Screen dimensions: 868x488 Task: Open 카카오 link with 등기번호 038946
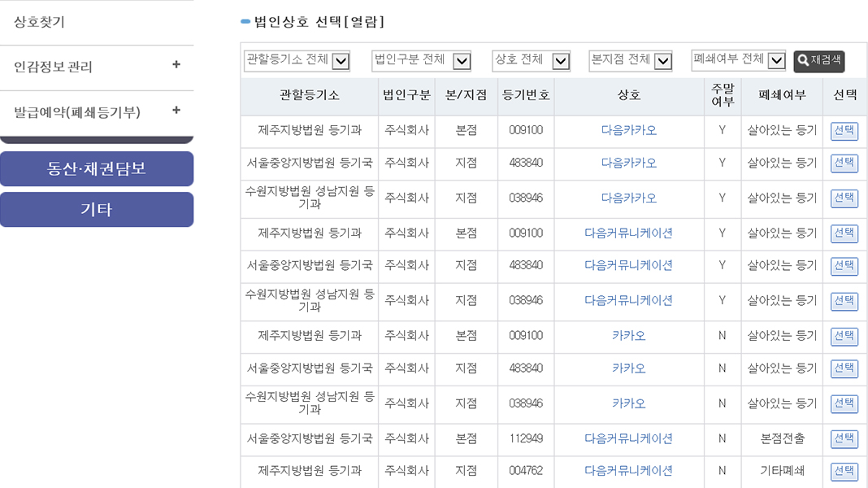tap(629, 403)
